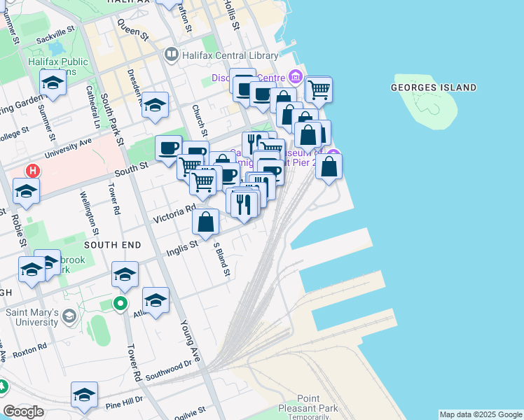Viewport: 524px width, 420px height.
Task: Select the shopping bag marker on Inglis St near Victoria Rd
Action: (205, 225)
